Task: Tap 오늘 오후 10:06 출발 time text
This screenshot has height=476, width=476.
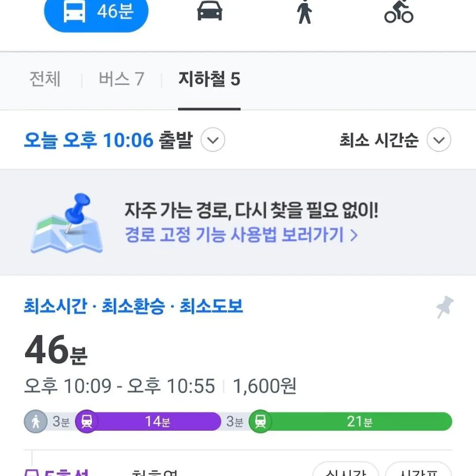Action: [108, 141]
